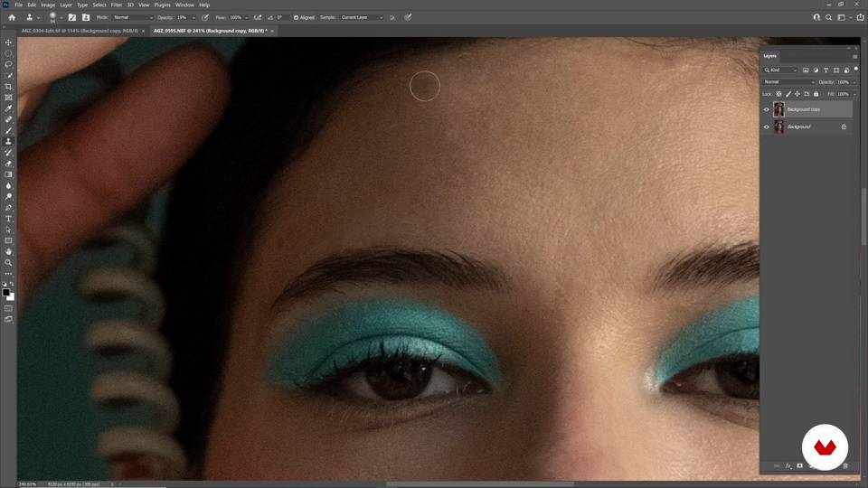Hide the Background copy layer
The width and height of the screenshot is (868, 488).
(766, 109)
